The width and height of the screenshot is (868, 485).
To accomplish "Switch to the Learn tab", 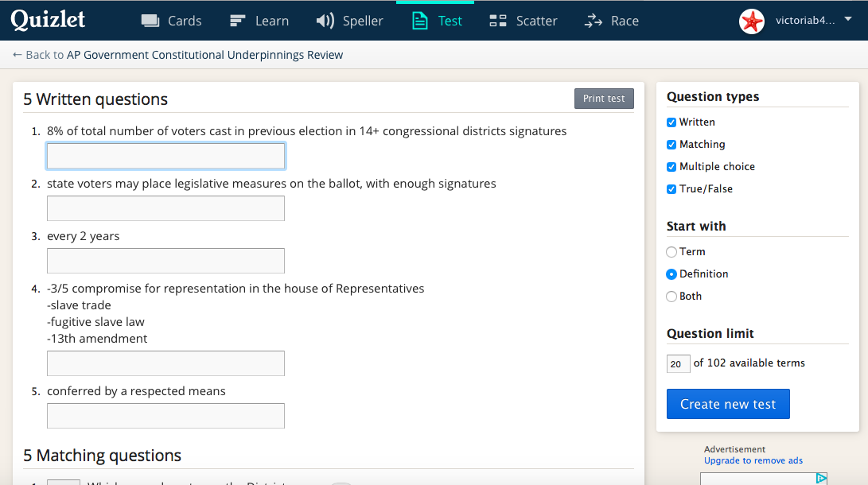I will coord(272,21).
